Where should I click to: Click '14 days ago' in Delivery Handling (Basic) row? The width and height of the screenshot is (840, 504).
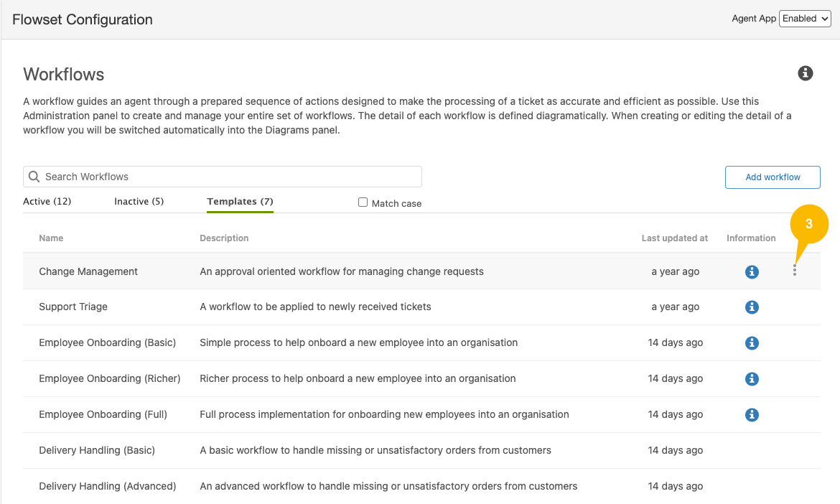[x=676, y=450]
